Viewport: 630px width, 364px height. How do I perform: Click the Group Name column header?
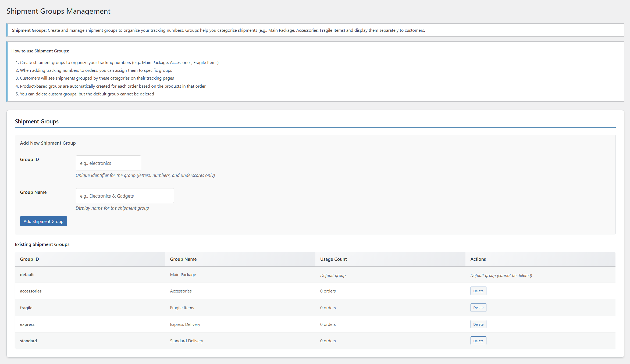coord(183,259)
